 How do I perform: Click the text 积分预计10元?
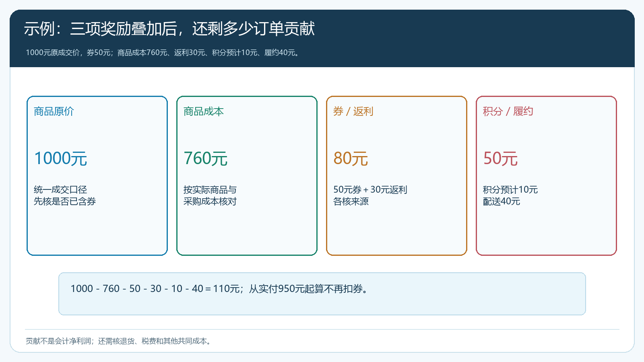pos(510,189)
